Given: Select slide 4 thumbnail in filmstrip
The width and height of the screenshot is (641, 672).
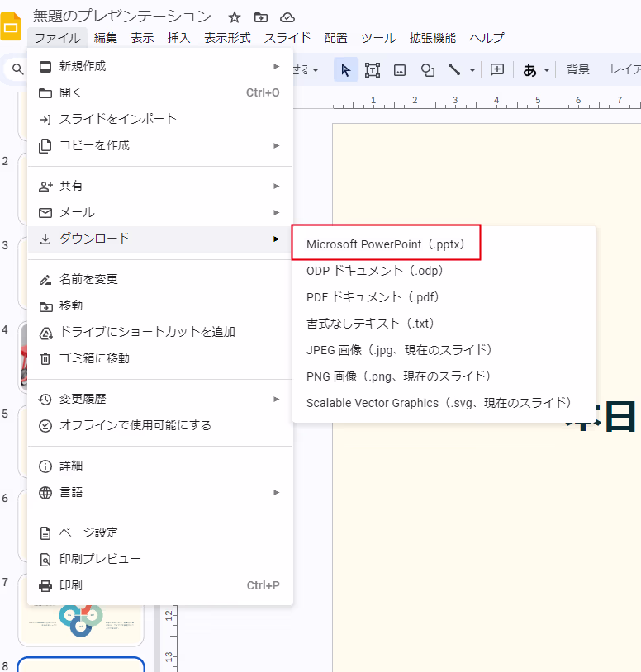Looking at the screenshot, I should (x=23, y=357).
